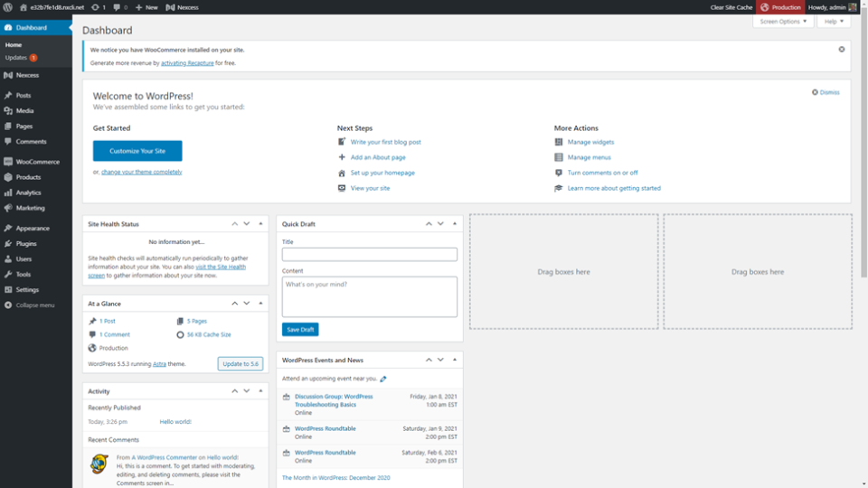Click the Save Draft button
Viewport: 868px width, 488px height.
[x=300, y=330]
